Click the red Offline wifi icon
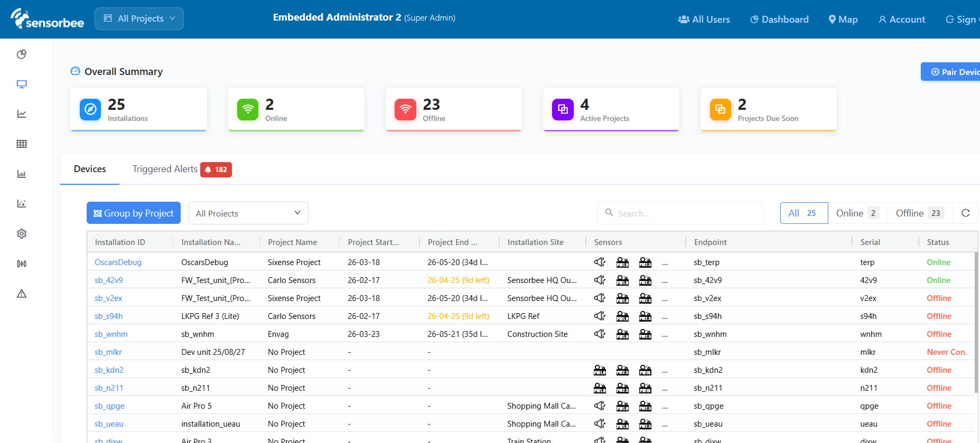 pos(405,109)
